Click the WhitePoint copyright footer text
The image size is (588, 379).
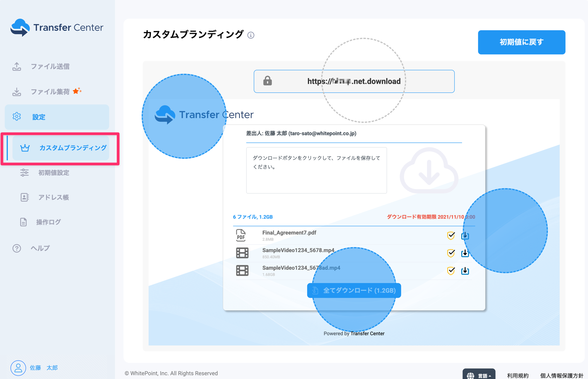[x=171, y=373]
